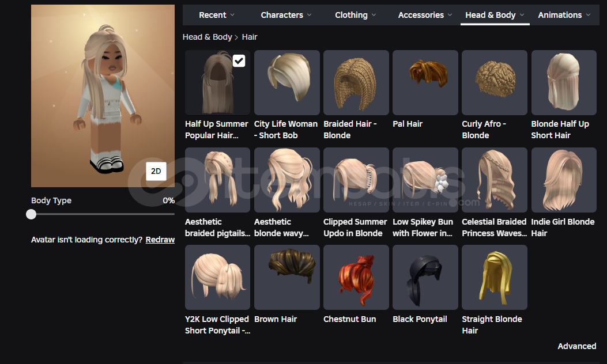Equip Straight Blonde Hair item
Screen dimensions: 607x364
495,278
